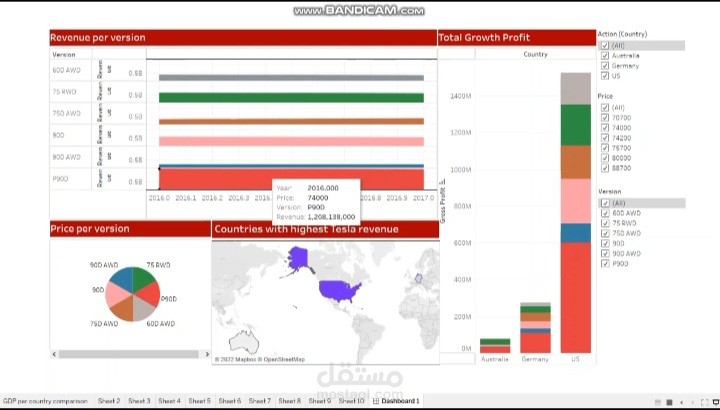The width and height of the screenshot is (720, 410).
Task: Uncheck the 70700 price checkbox
Action: click(605, 118)
